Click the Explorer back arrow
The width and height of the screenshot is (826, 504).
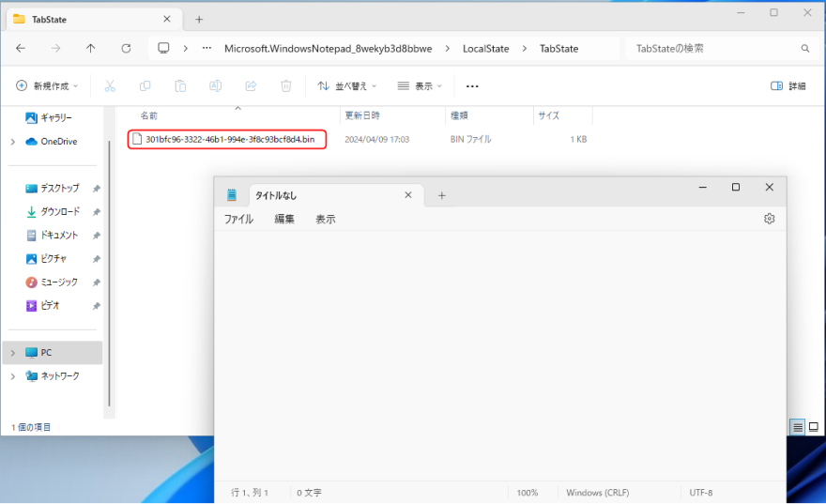click(x=21, y=49)
